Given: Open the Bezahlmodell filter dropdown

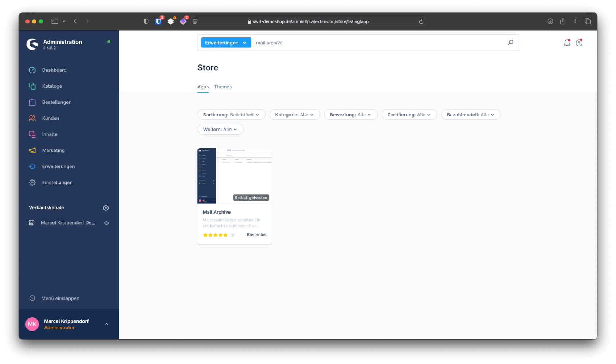Looking at the screenshot, I should pyautogui.click(x=471, y=114).
